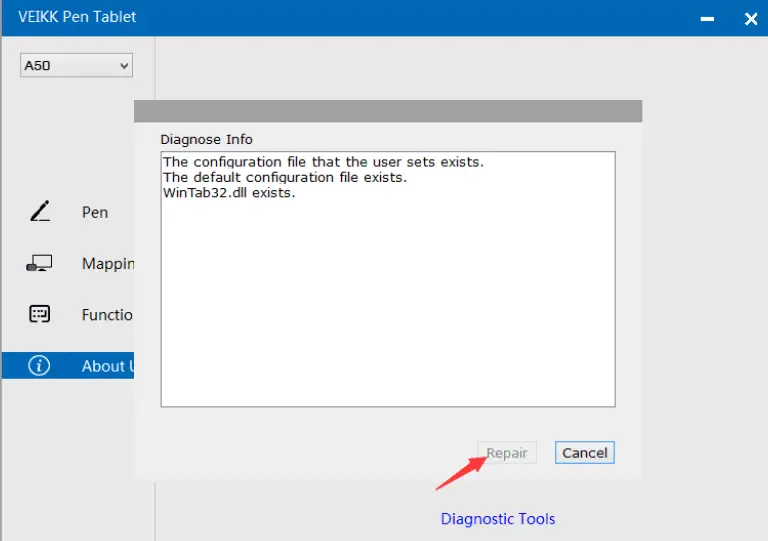The image size is (768, 541).
Task: Select the Mapping menu label
Action: click(x=108, y=263)
